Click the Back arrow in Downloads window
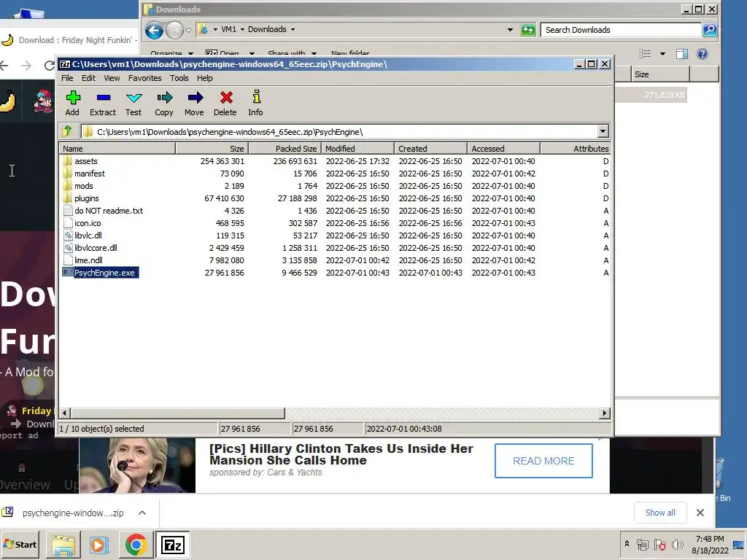 pyautogui.click(x=154, y=30)
